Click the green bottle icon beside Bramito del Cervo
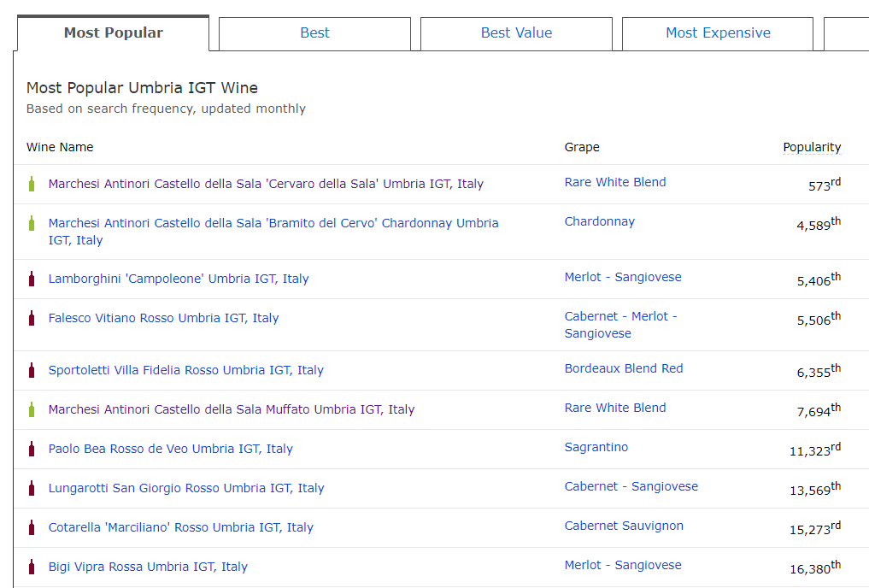This screenshot has width=869, height=588. 32,223
